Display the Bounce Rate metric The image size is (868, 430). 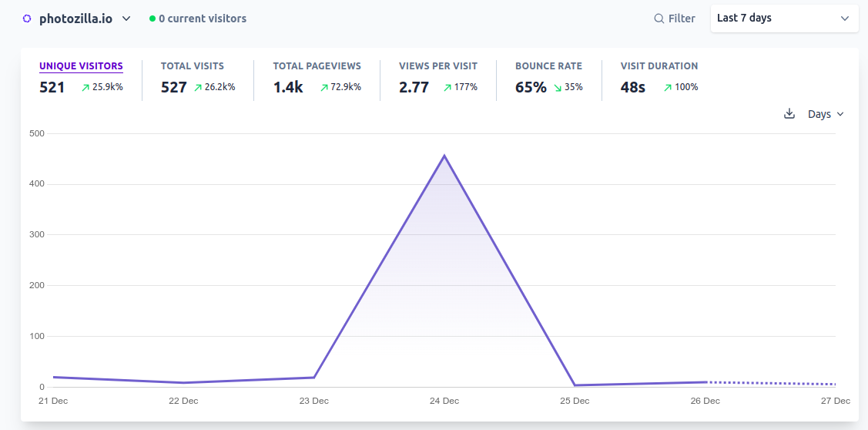point(548,66)
